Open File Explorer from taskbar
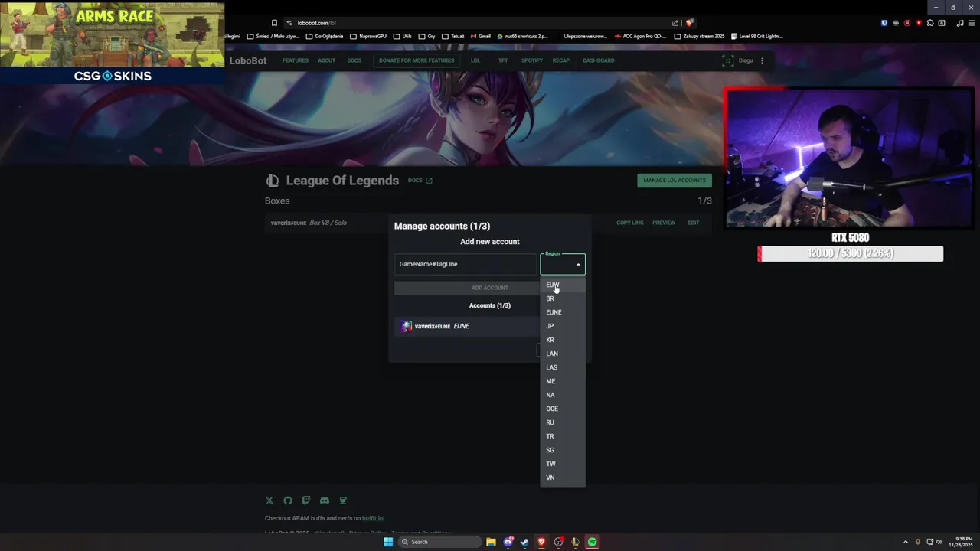This screenshot has width=980, height=551. coord(491,542)
